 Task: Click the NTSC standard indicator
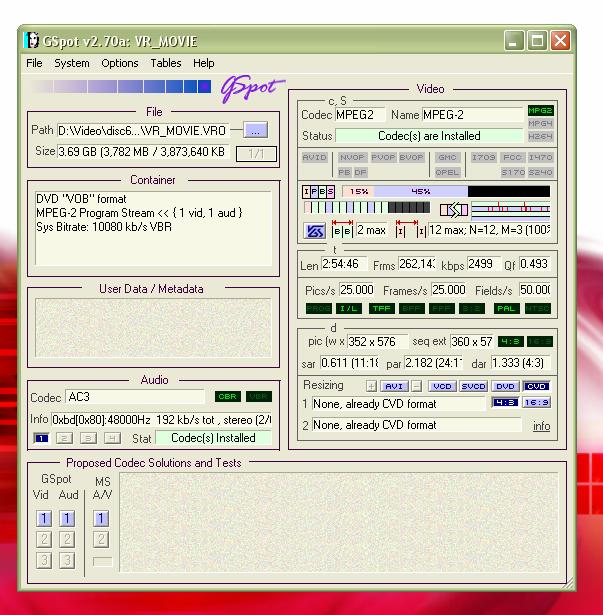538,309
